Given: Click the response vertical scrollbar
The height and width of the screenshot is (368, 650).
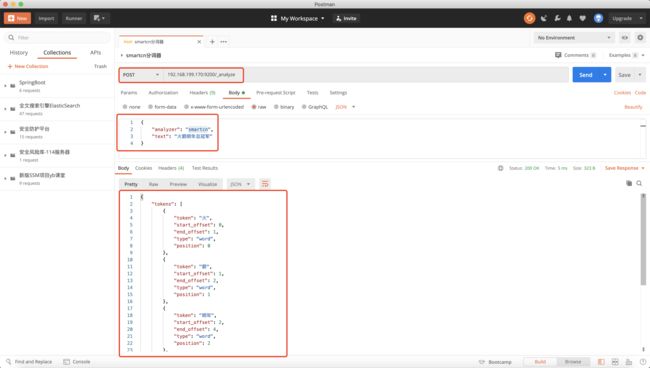Looking at the screenshot, I should 643,240.
